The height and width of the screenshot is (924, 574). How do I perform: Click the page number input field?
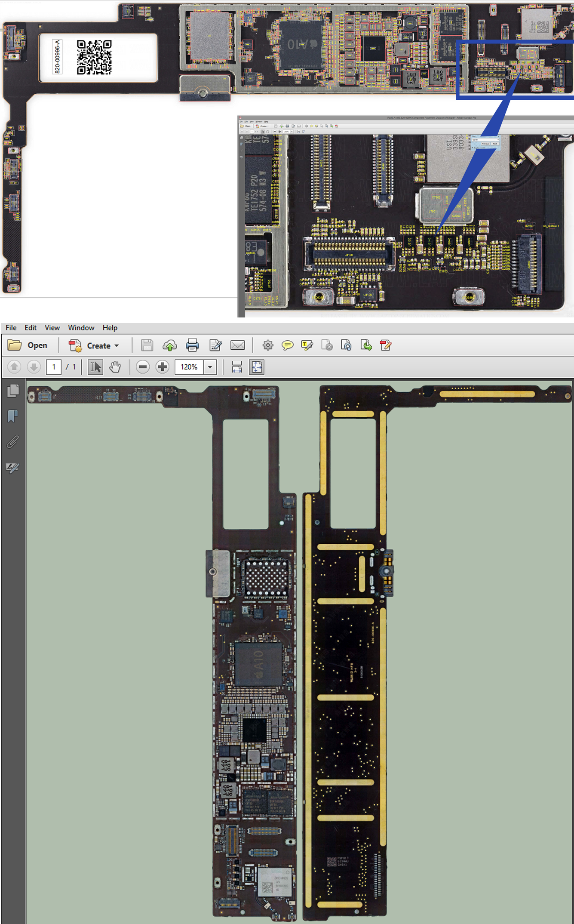click(54, 367)
